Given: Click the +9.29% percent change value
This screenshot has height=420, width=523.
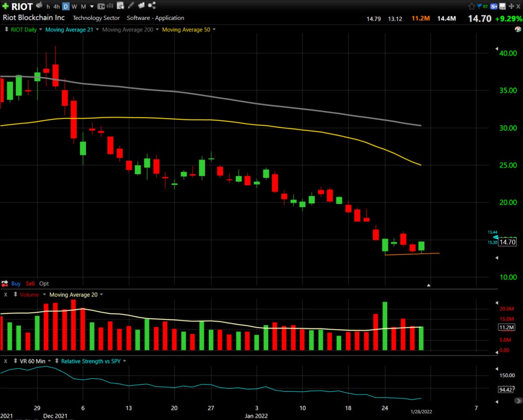Looking at the screenshot, I should 508,19.
